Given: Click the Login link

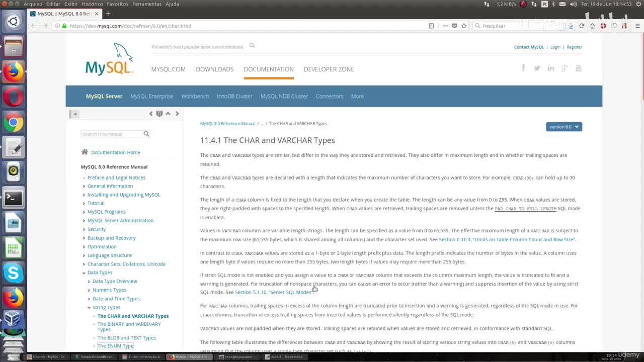Looking at the screenshot, I should coord(555,47).
